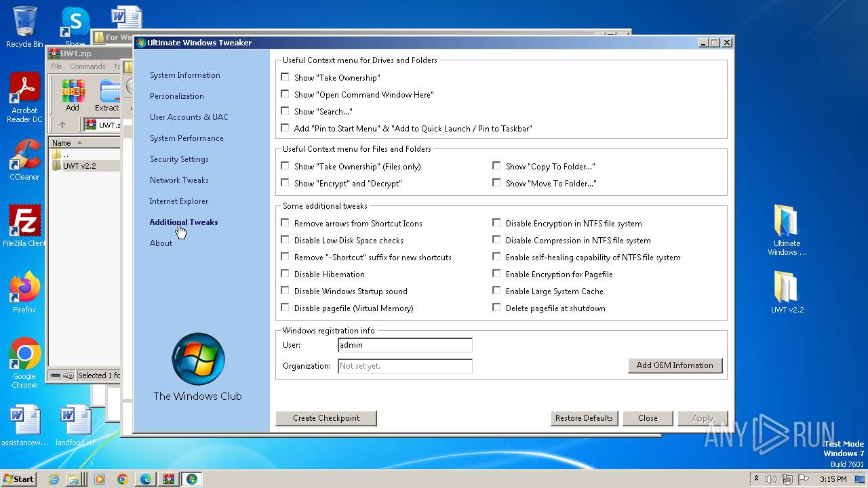868x488 pixels.
Task: Check Disable Windows Startup sound
Action: [285, 291]
